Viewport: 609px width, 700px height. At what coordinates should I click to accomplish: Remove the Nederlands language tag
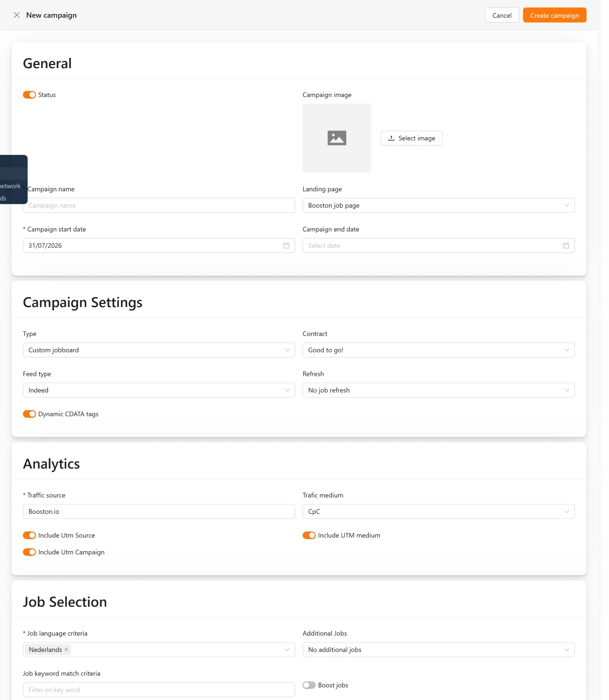(66, 650)
